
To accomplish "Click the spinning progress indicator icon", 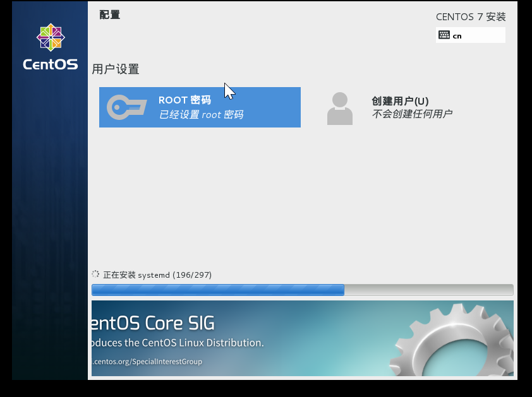I will pyautogui.click(x=95, y=274).
